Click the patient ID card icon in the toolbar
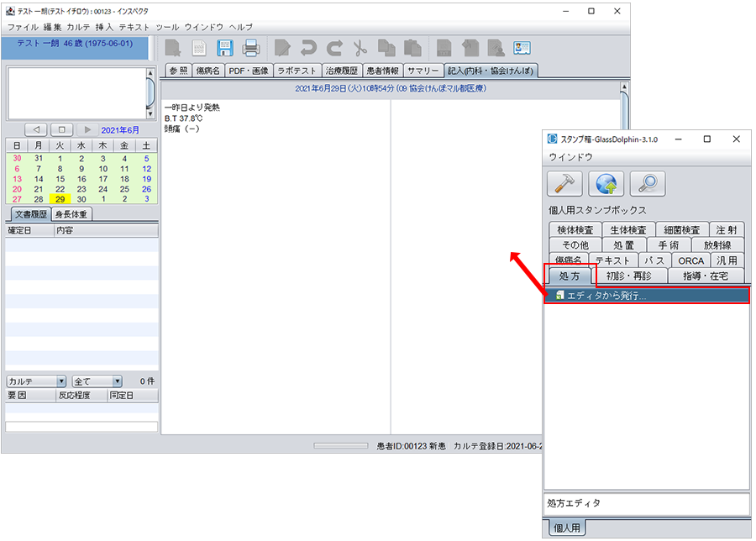 tap(522, 48)
